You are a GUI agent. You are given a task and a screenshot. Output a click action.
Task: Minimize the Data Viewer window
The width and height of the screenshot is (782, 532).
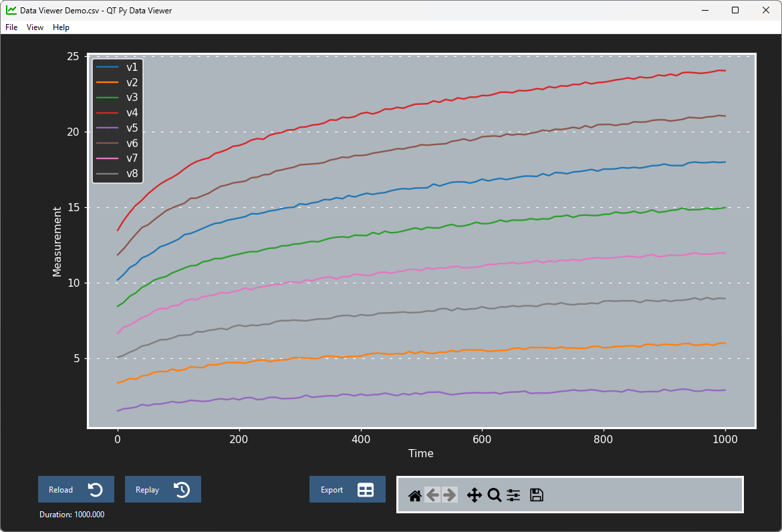(x=705, y=10)
